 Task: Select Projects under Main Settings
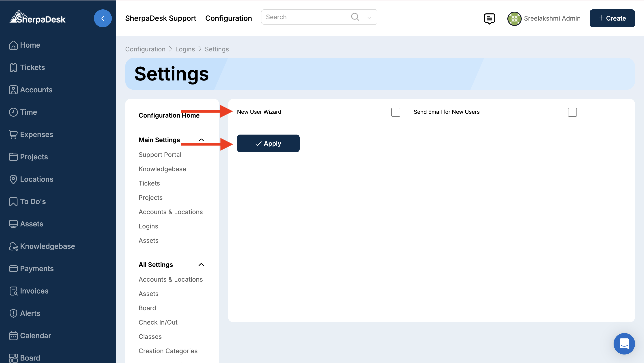pos(150,198)
